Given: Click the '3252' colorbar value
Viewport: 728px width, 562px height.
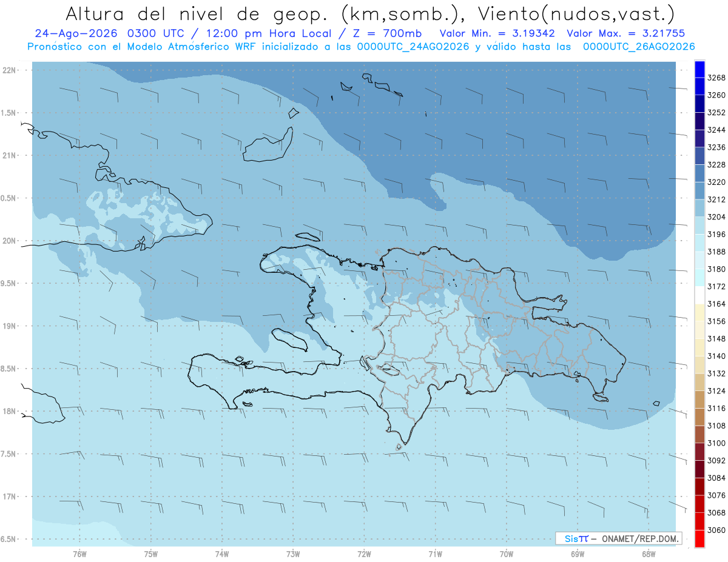Looking at the screenshot, I should (x=716, y=113).
